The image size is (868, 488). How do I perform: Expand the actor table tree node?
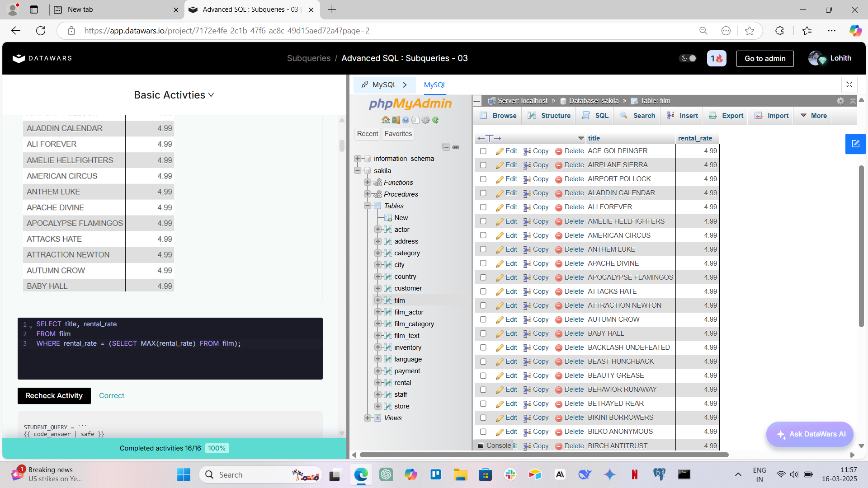[378, 230]
